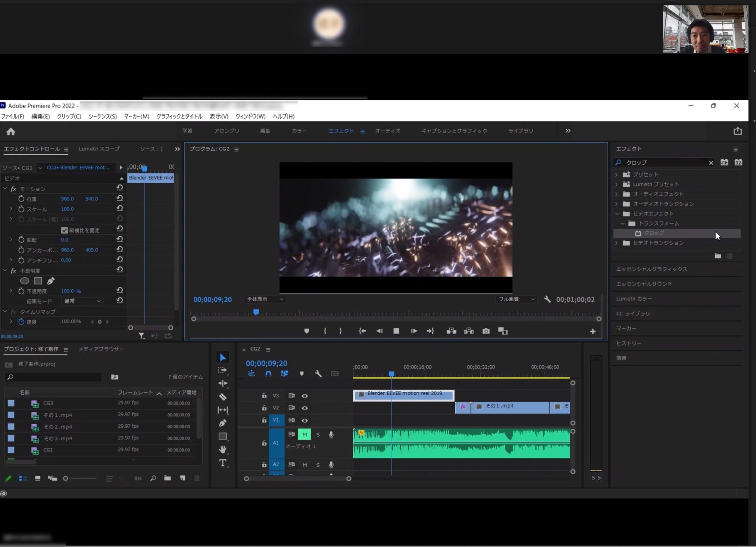
Task: Switch the Project panel to list view
Action: pyautogui.click(x=23, y=479)
